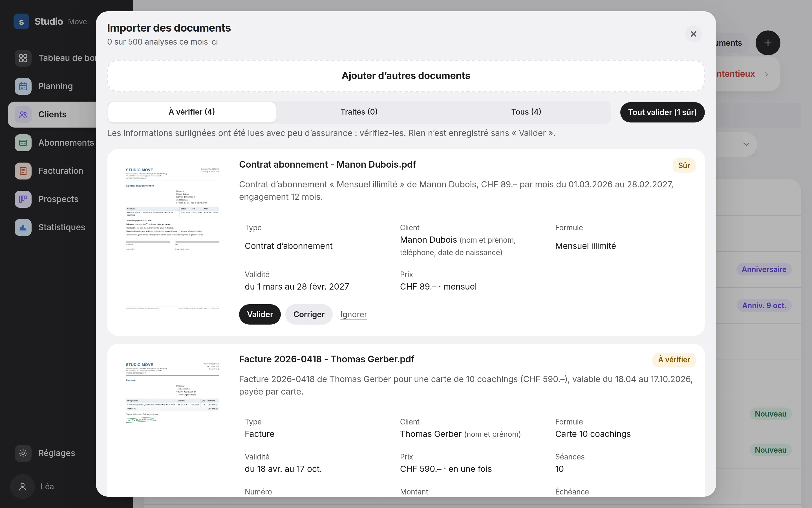Switch to the À vérifier (4) tab

(192, 112)
